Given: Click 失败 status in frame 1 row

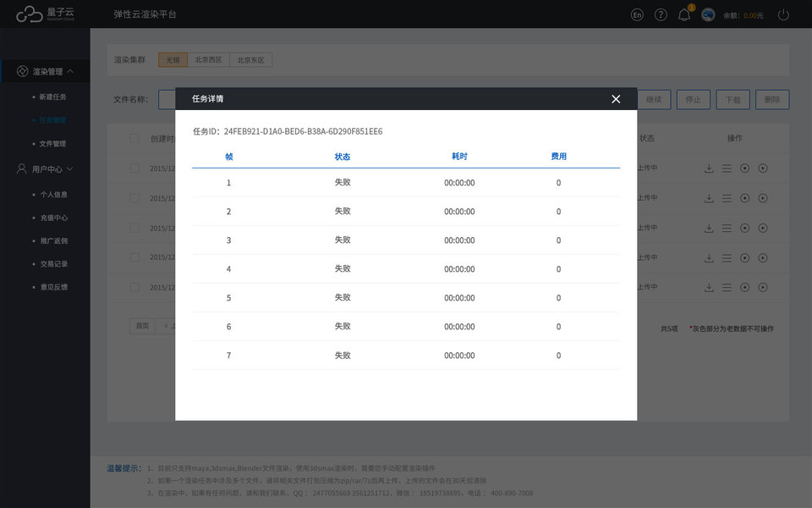Looking at the screenshot, I should pyautogui.click(x=343, y=183).
